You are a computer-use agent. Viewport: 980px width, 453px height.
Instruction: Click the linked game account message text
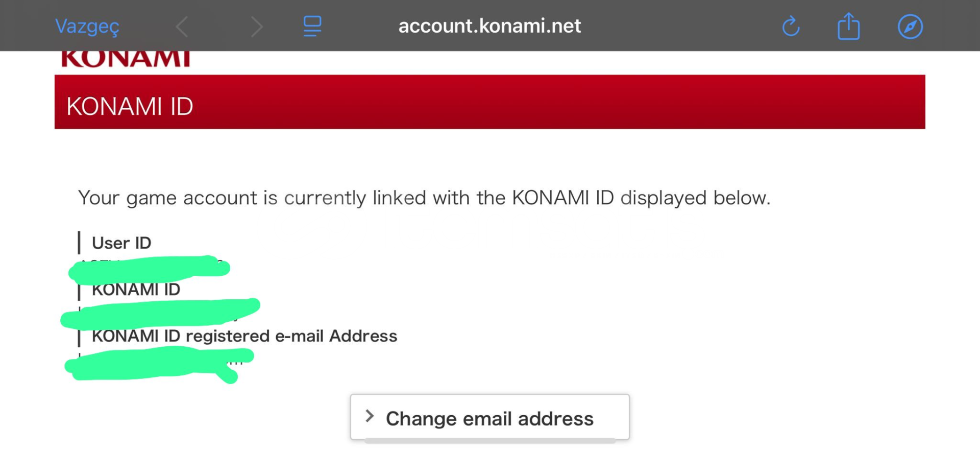(x=424, y=198)
